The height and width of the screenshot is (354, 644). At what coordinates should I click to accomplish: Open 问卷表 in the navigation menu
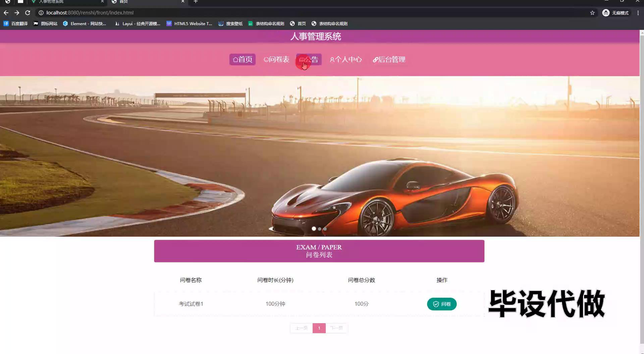point(276,59)
